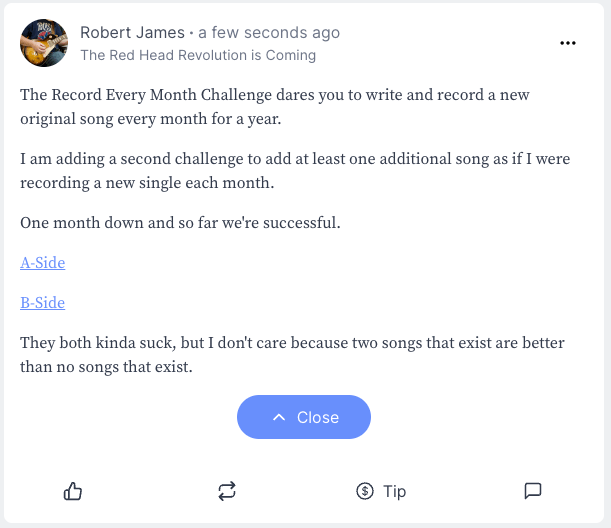Open the B-Side song link

pyautogui.click(x=43, y=303)
